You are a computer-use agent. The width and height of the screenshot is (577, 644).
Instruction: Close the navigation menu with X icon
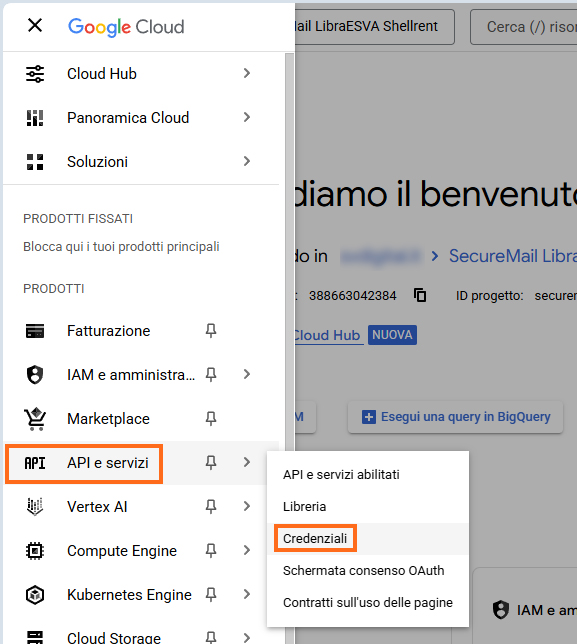tap(35, 25)
